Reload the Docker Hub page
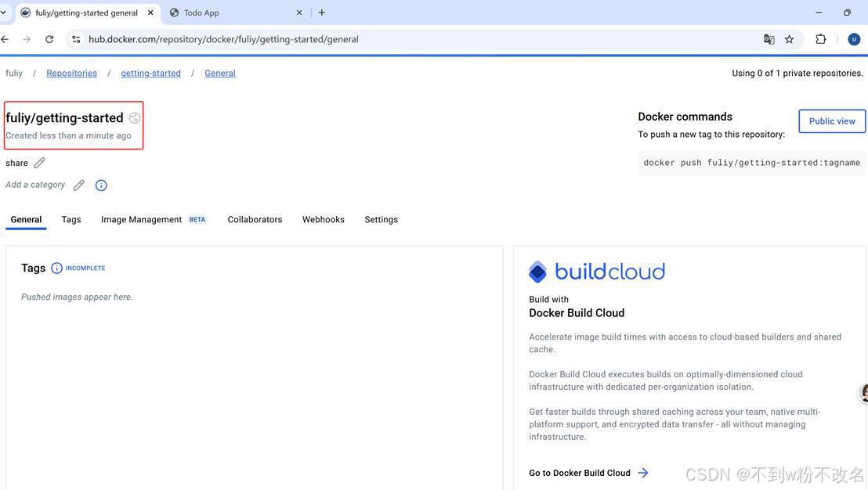The width and height of the screenshot is (868, 490). [x=49, y=39]
